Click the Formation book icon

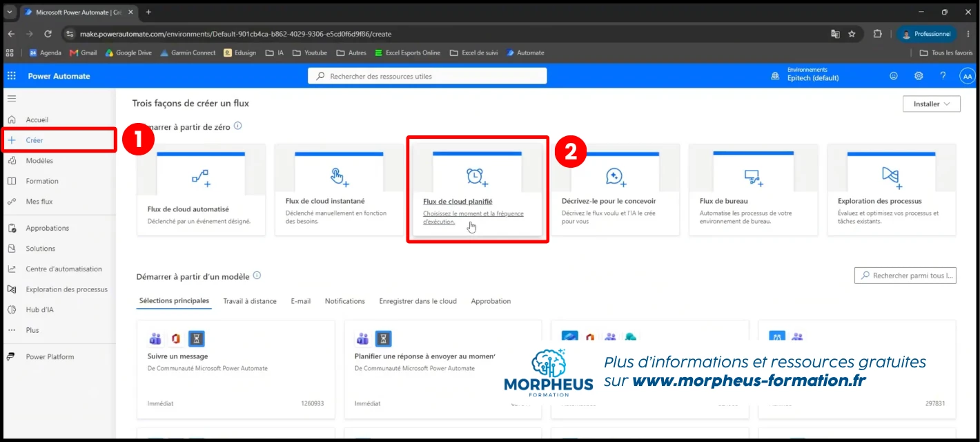pyautogui.click(x=11, y=181)
